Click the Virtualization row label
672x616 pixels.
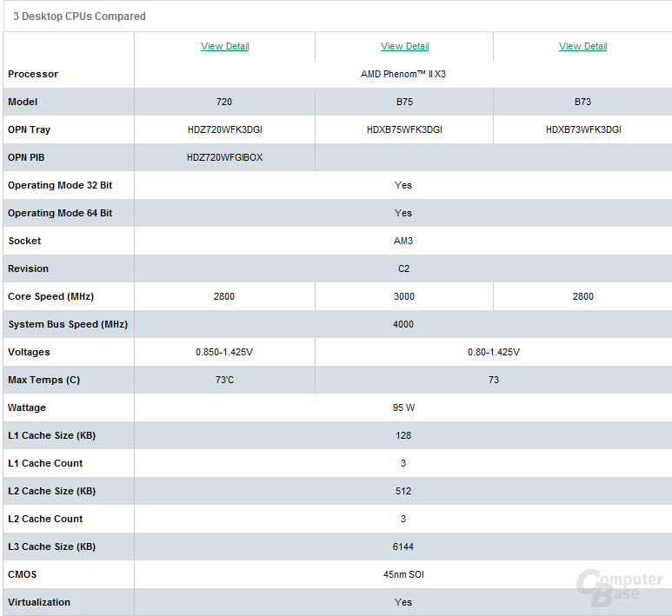click(x=39, y=602)
